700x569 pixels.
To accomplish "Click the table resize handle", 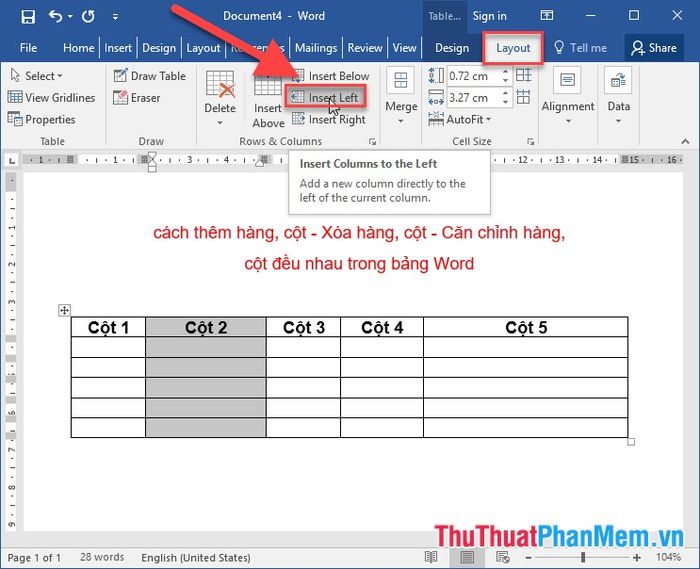I will pos(631,442).
